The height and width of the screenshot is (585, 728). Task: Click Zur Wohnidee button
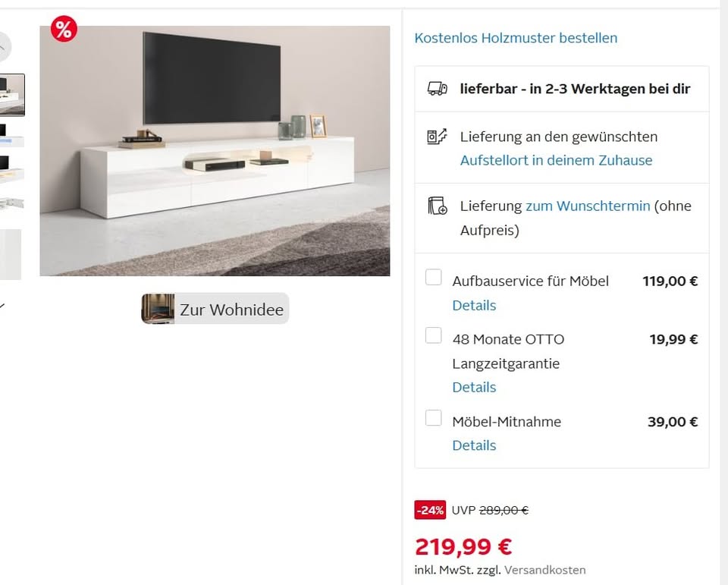click(x=215, y=309)
